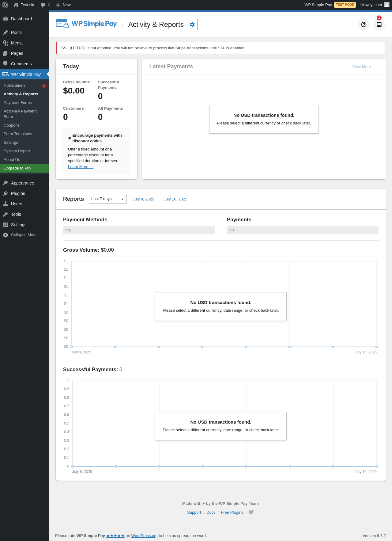Open WordPress.org link
Image resolution: width=392 pixels, height=541 pixels.
click(144, 536)
